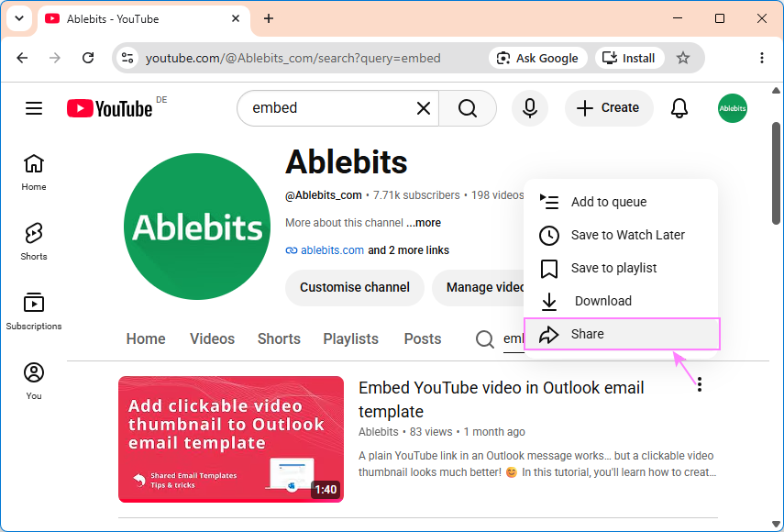The width and height of the screenshot is (784, 532).
Task: Clear the embed search query with X
Action: pyautogui.click(x=424, y=108)
